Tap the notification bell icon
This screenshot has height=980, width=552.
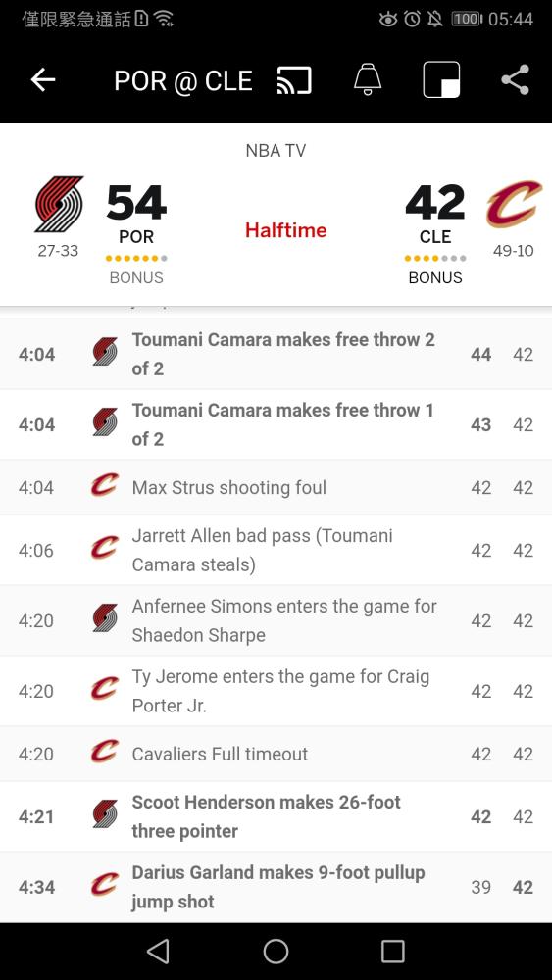(x=368, y=80)
